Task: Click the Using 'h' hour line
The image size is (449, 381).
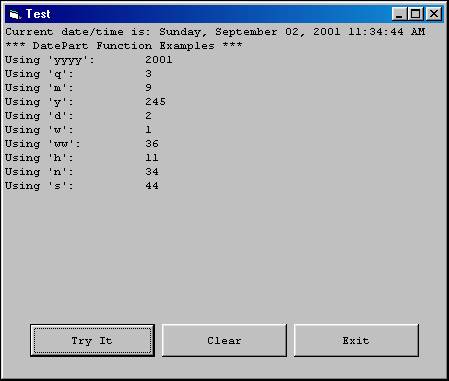Action: [x=82, y=158]
